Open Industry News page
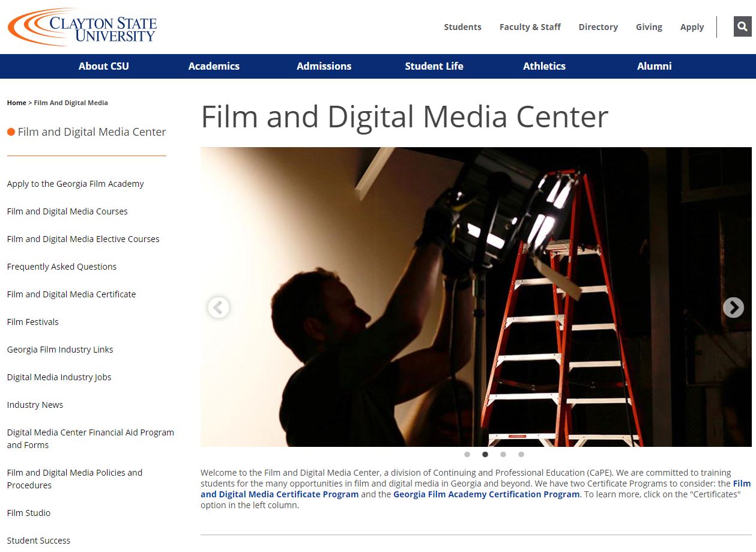This screenshot has height=552, width=756. tap(35, 405)
